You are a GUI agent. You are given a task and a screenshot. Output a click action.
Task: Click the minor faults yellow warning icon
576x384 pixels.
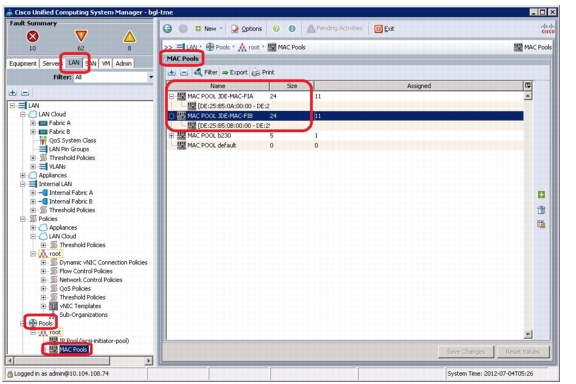129,36
